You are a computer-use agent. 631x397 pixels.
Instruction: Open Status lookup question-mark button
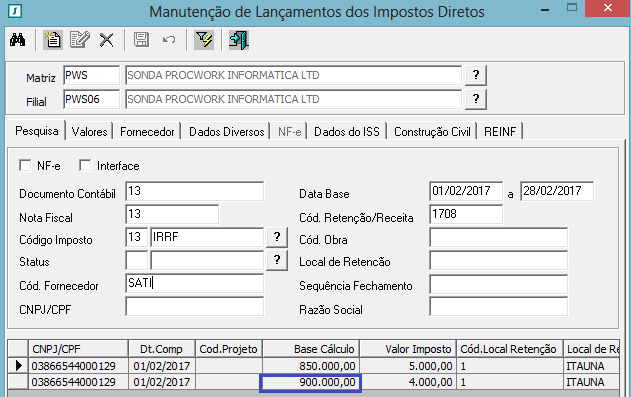point(277,261)
